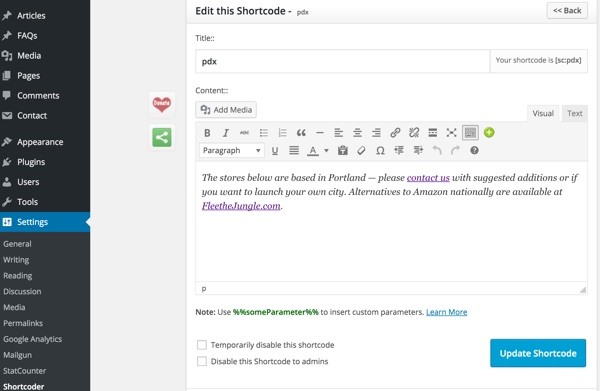Click the Title field containing pdx
This screenshot has width=600, height=391.
pyautogui.click(x=342, y=61)
